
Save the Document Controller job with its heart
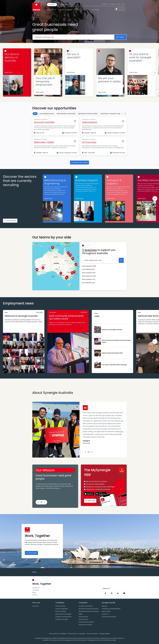75,121
